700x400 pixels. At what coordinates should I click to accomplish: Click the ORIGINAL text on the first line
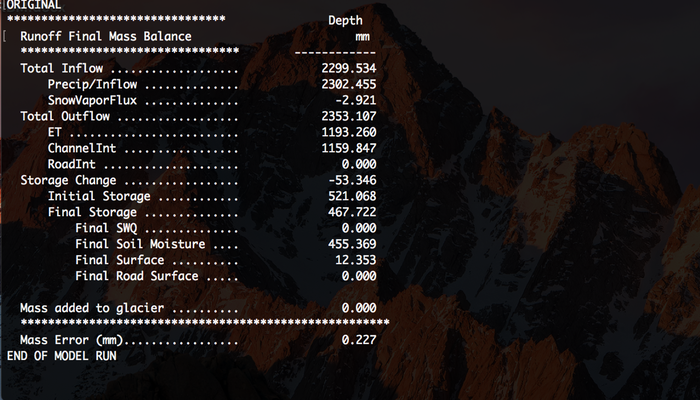pos(34,6)
